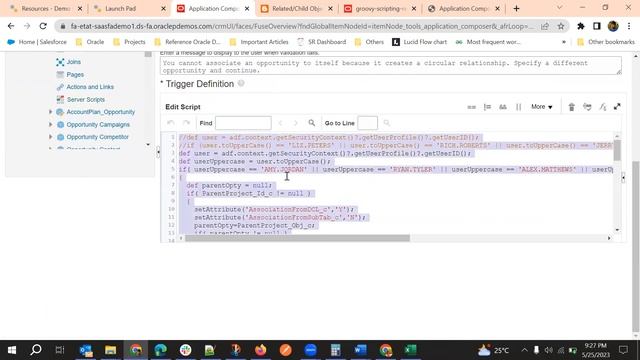
Task: Select AccountPlan_Opportunity tree item
Action: point(100,112)
